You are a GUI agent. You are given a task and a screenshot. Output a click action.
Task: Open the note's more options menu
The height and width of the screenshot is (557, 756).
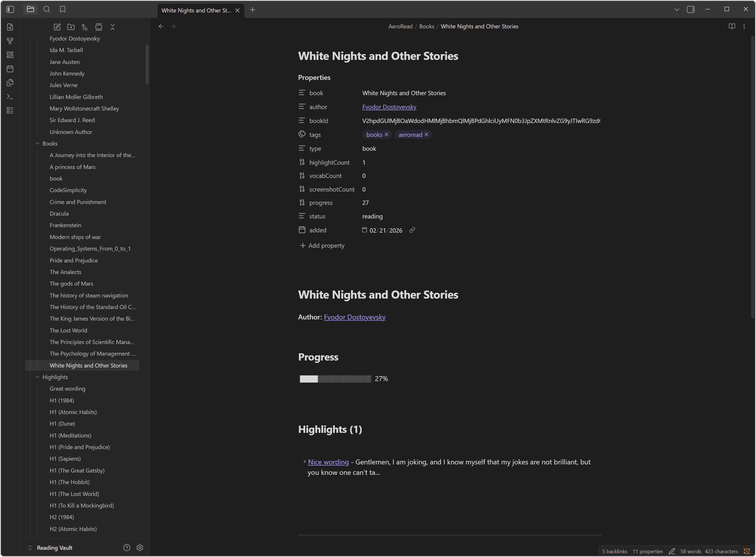coord(744,26)
